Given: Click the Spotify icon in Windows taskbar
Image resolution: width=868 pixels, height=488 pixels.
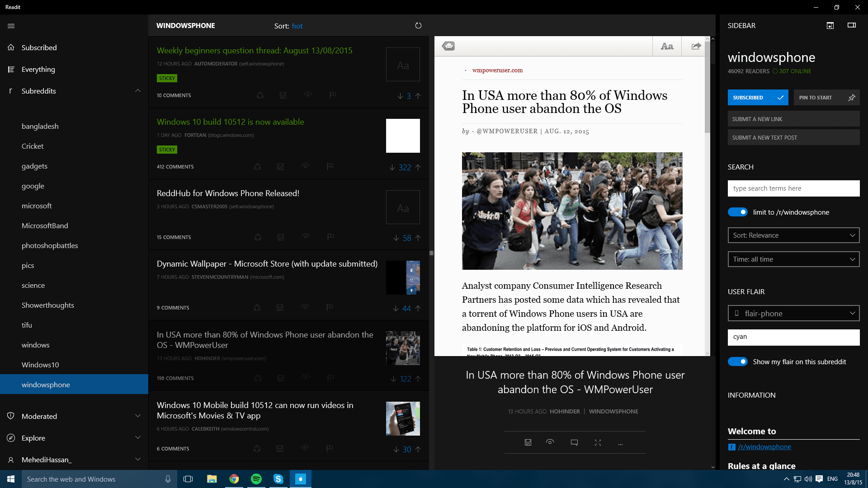Looking at the screenshot, I should coord(256,479).
